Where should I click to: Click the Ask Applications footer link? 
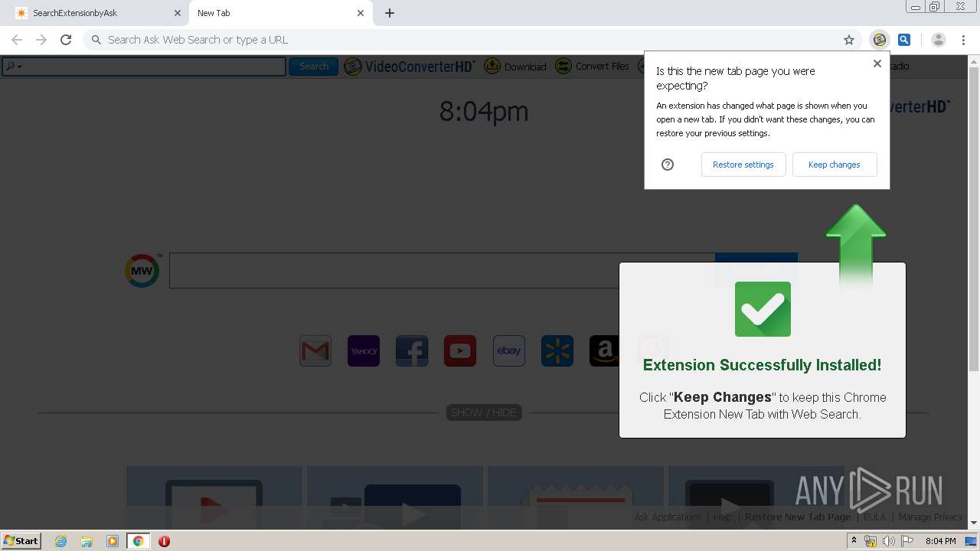click(x=668, y=517)
